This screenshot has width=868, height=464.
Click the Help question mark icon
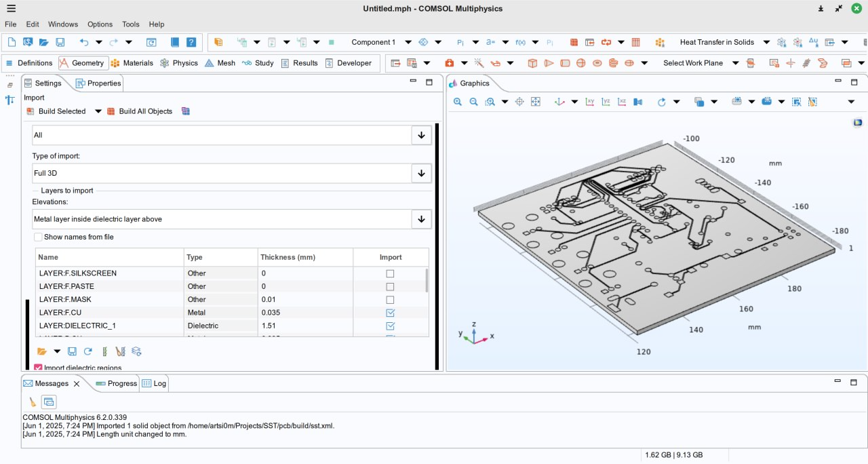pos(191,42)
